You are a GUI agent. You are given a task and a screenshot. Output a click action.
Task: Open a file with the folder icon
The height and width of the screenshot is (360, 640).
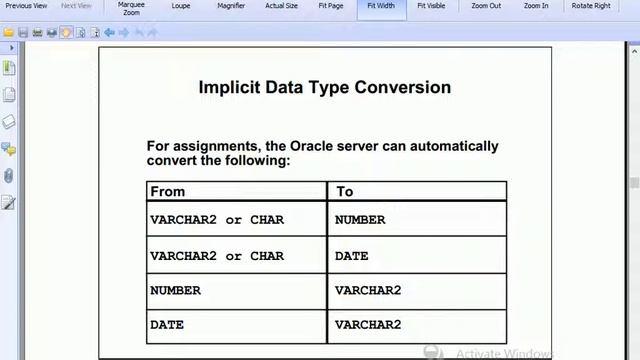(8, 32)
